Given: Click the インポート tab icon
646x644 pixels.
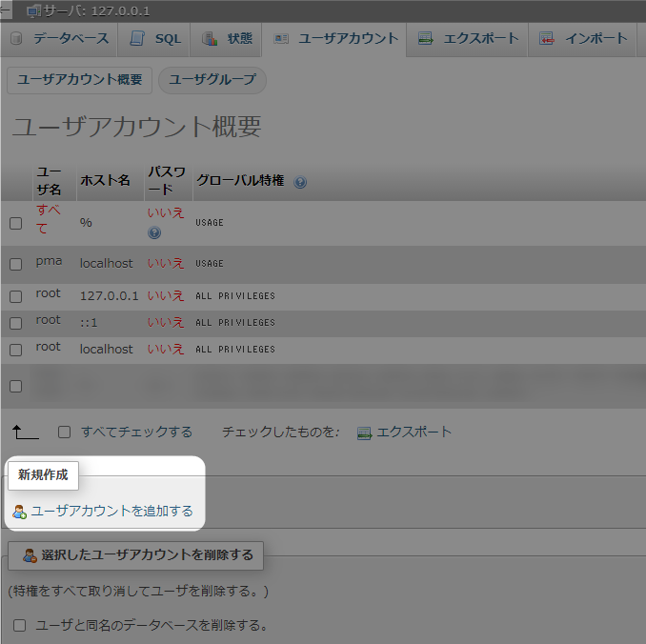Looking at the screenshot, I should 547,39.
